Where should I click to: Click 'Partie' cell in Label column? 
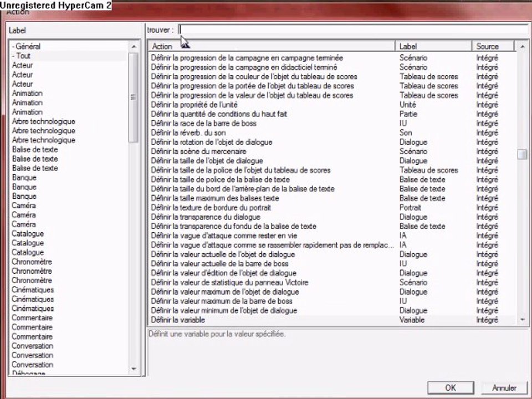tap(408, 114)
